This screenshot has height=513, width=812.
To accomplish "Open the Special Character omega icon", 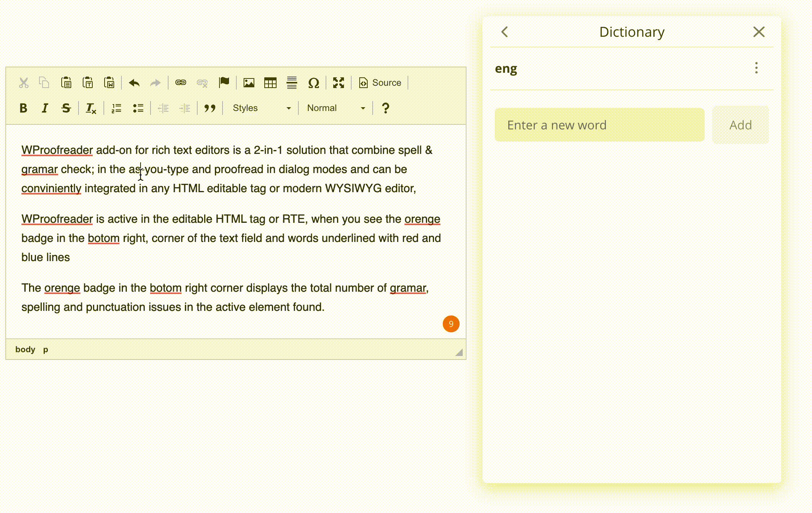I will tap(313, 83).
